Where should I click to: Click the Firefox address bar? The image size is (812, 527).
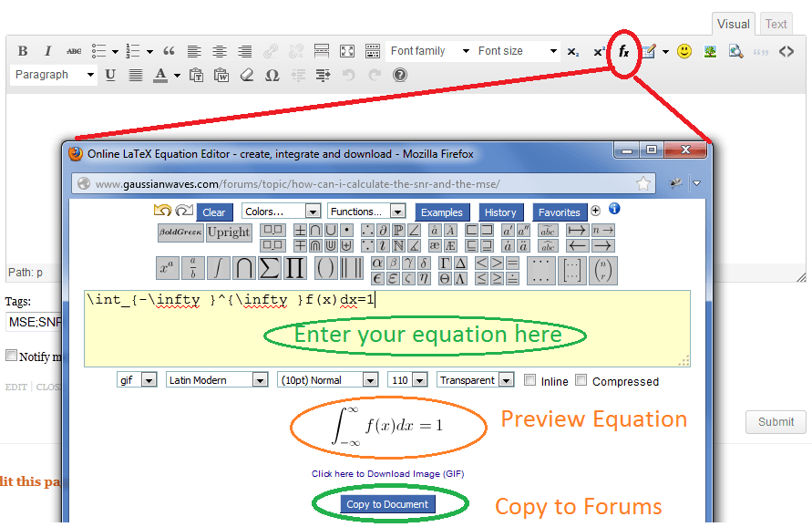[x=363, y=183]
